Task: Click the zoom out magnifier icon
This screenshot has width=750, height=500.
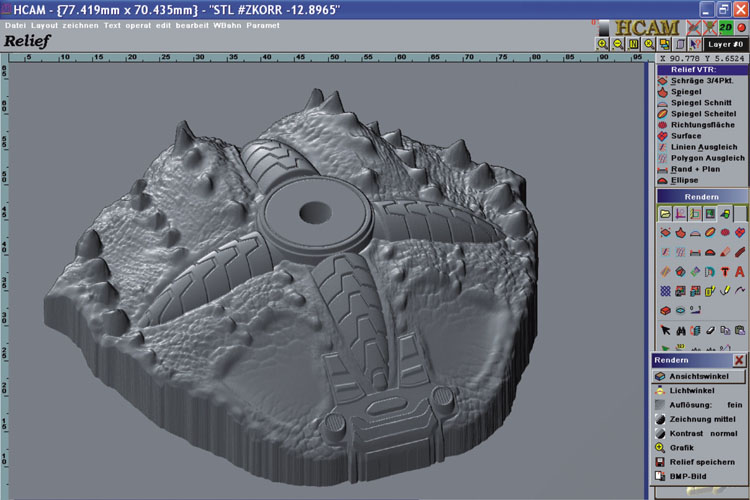Action: [618, 44]
